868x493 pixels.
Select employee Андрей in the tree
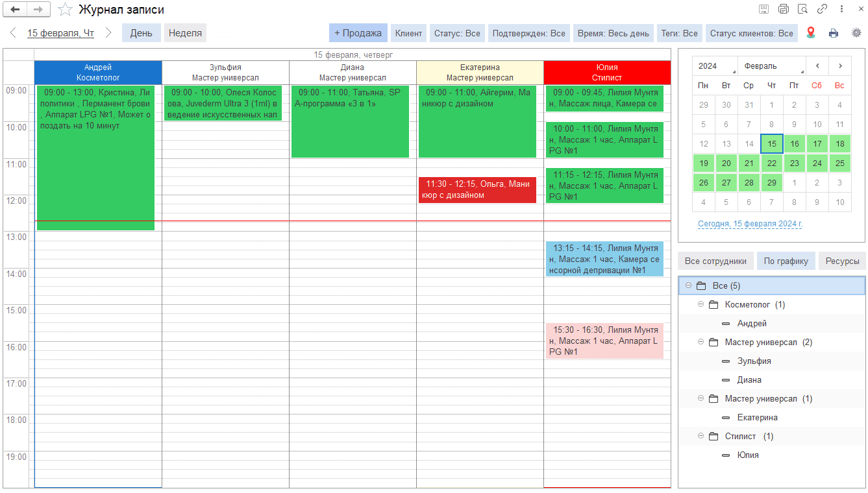click(x=752, y=324)
